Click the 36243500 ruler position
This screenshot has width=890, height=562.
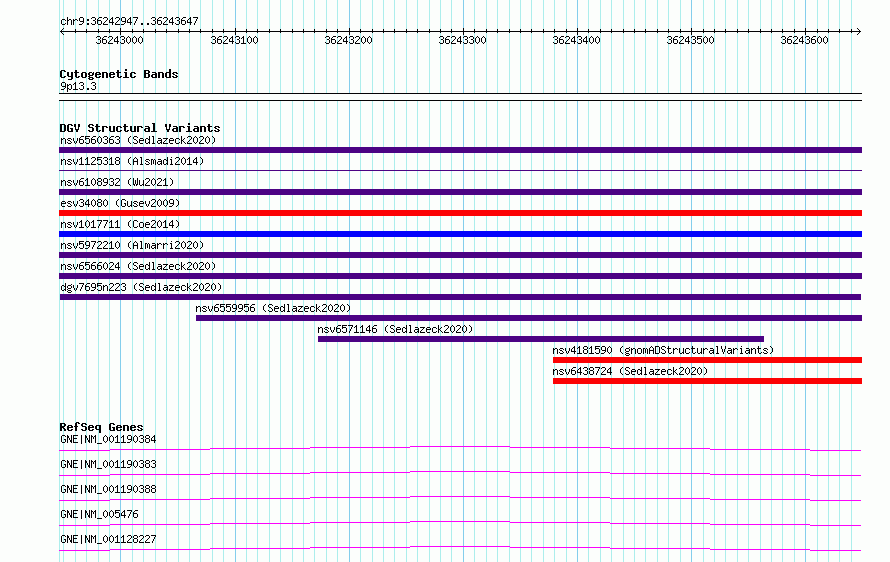(691, 40)
